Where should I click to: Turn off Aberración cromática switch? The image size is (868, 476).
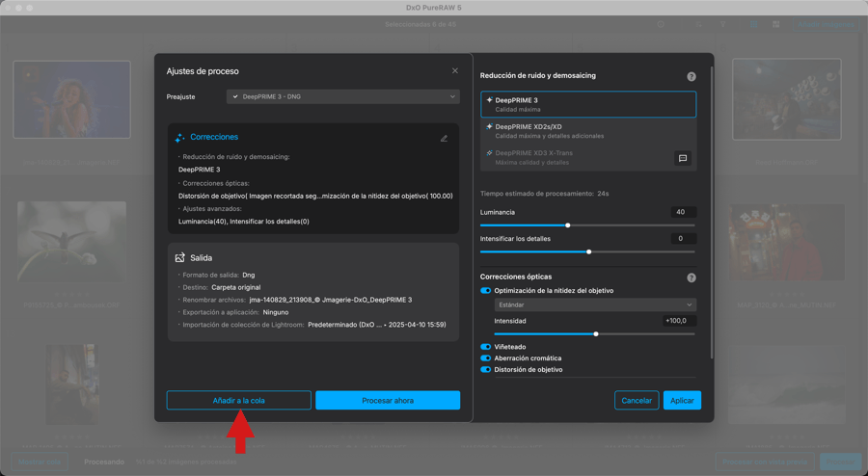pos(485,358)
